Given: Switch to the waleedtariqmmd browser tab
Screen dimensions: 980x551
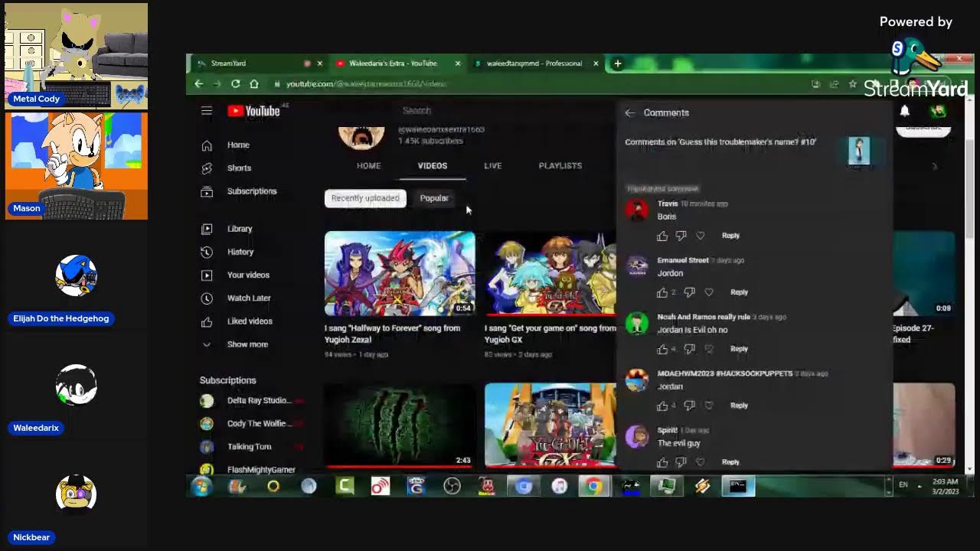Looking at the screenshot, I should click(x=535, y=64).
